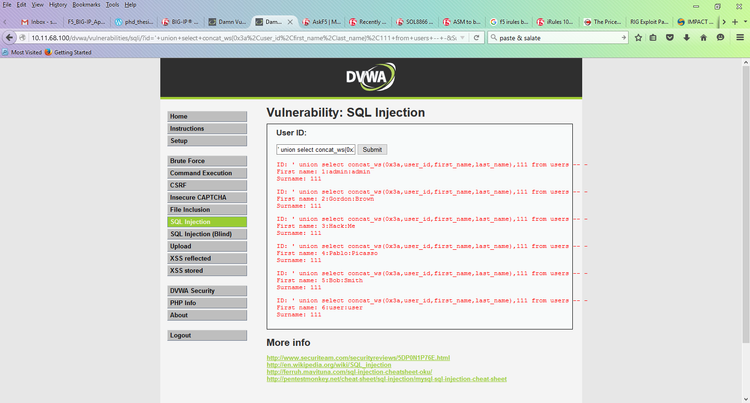Go to Insecure CAPTCHA page
Image resolution: width=750 pixels, height=403 pixels.
click(x=207, y=197)
